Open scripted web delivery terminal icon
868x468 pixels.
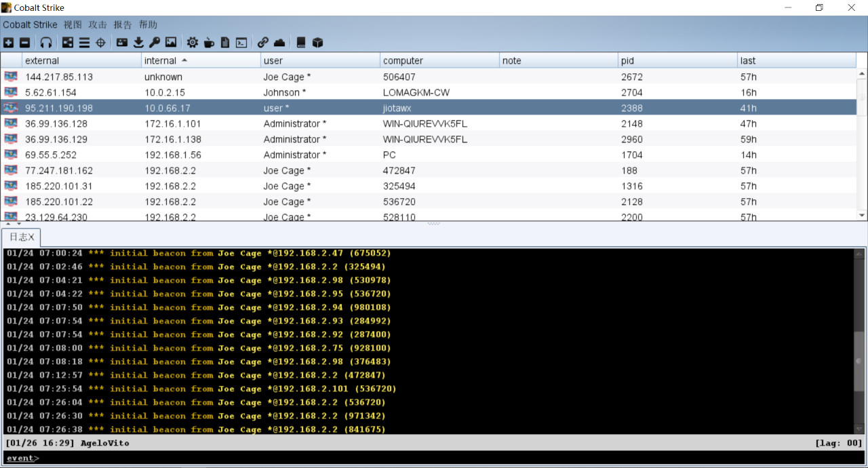(x=241, y=43)
